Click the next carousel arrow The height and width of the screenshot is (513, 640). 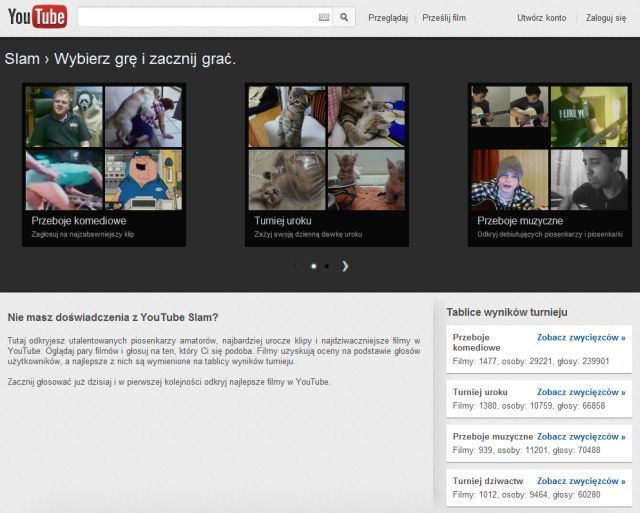click(345, 266)
